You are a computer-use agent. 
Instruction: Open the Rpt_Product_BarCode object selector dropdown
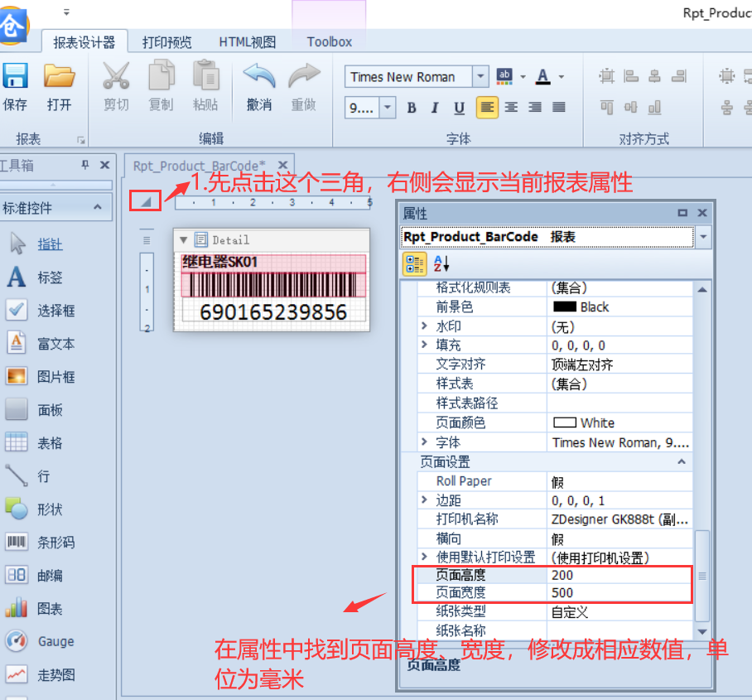[704, 237]
